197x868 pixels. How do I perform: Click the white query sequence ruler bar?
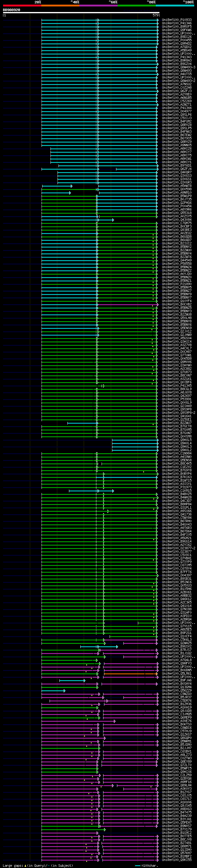coord(81,13)
